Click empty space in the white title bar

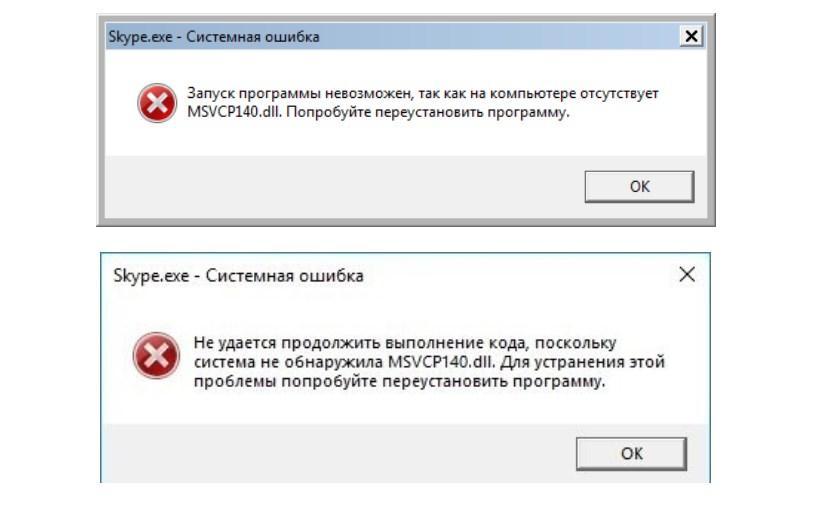click(518, 275)
